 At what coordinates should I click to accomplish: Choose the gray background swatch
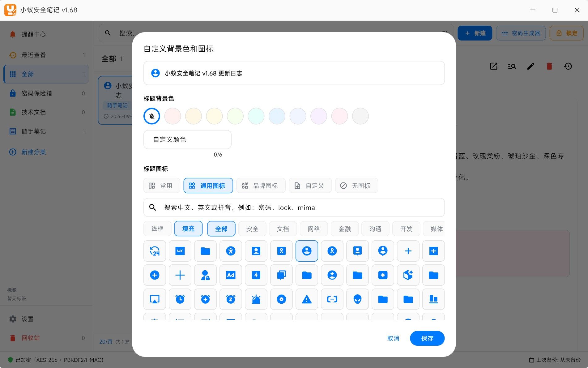(360, 116)
